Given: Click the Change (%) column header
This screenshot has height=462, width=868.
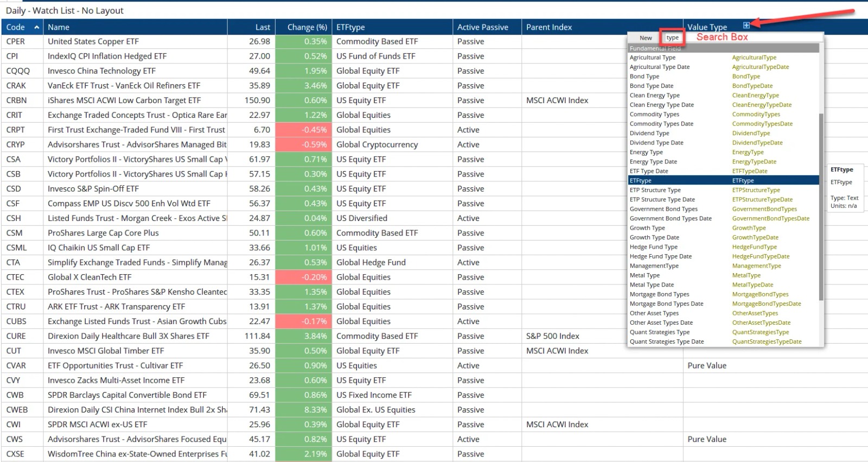Looking at the screenshot, I should click(303, 27).
